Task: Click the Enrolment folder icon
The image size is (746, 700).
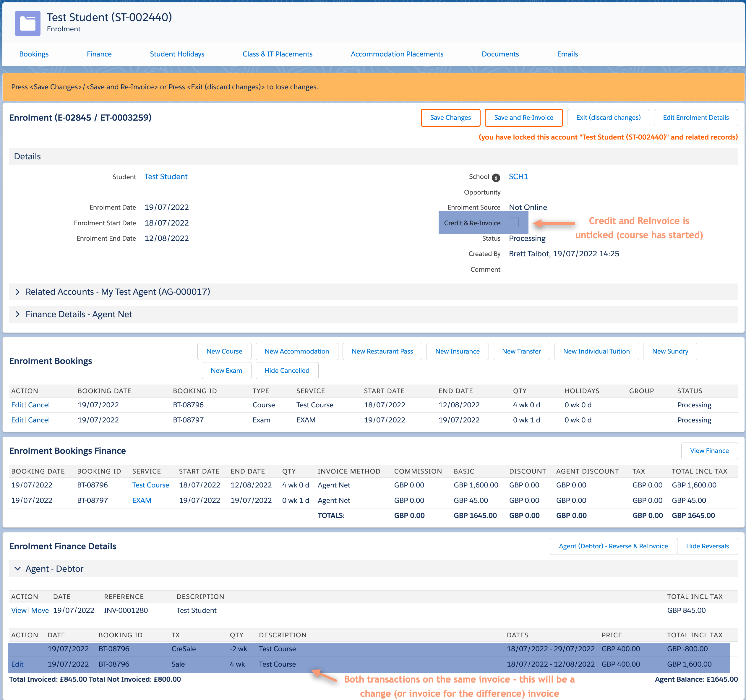Action: coord(27,23)
